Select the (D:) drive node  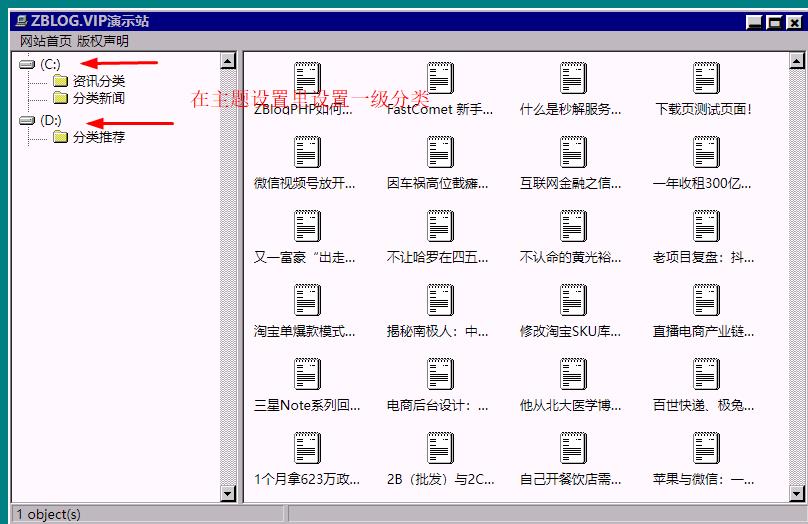pyautogui.click(x=40, y=120)
